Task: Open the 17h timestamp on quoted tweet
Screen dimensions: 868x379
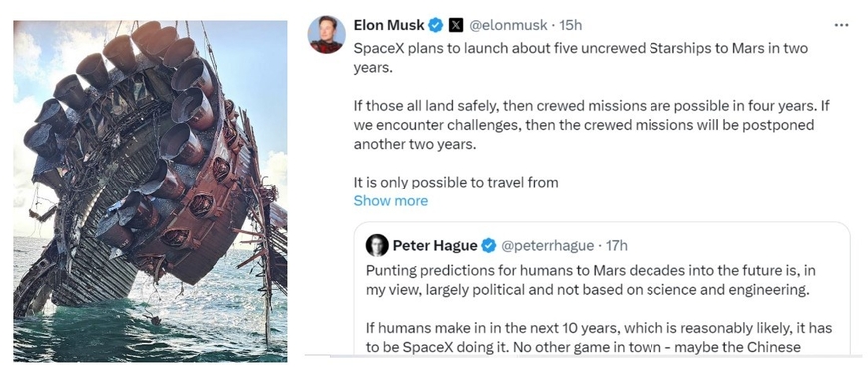Action: click(617, 245)
